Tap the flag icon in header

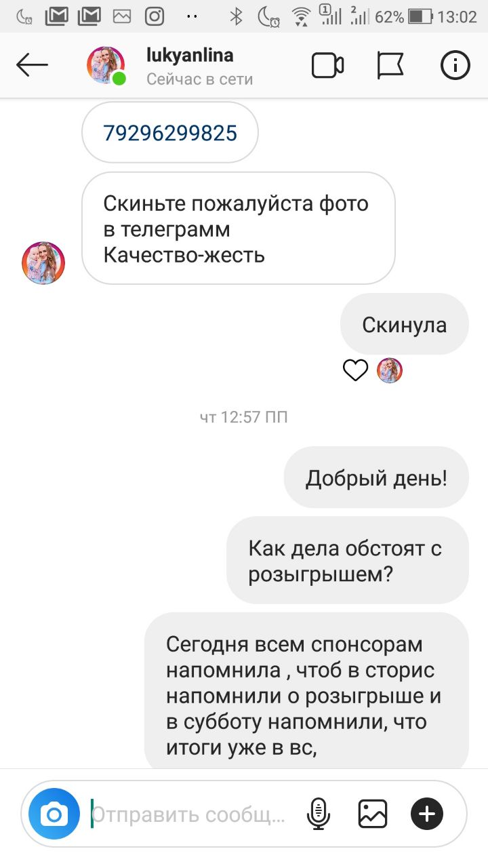tap(390, 66)
